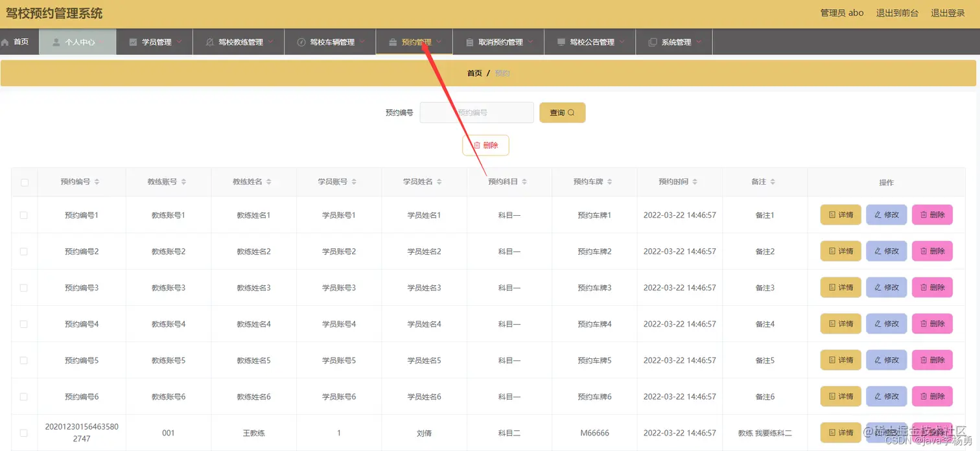Screen dimensions: 980x451
Task: Focus the 预约编号 search input field
Action: coord(476,113)
